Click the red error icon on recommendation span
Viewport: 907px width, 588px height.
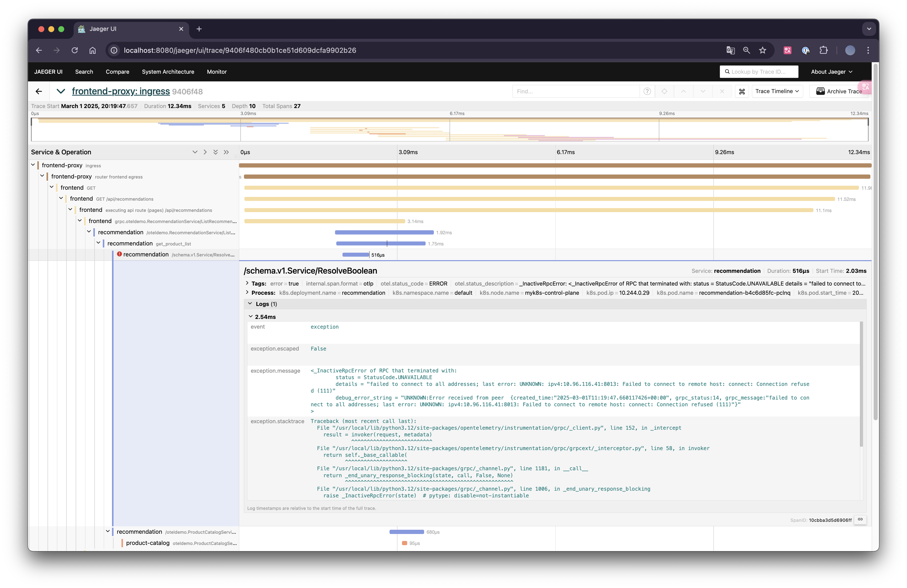[x=119, y=254]
